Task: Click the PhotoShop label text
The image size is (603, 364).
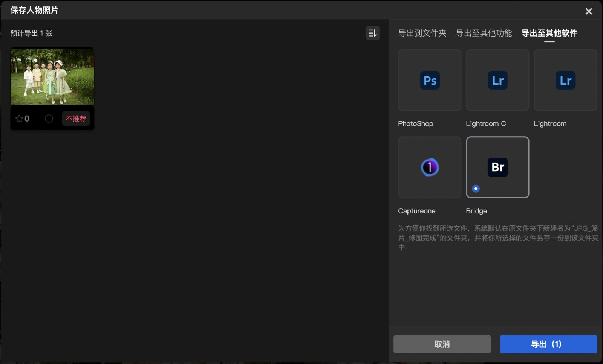Action: [416, 123]
